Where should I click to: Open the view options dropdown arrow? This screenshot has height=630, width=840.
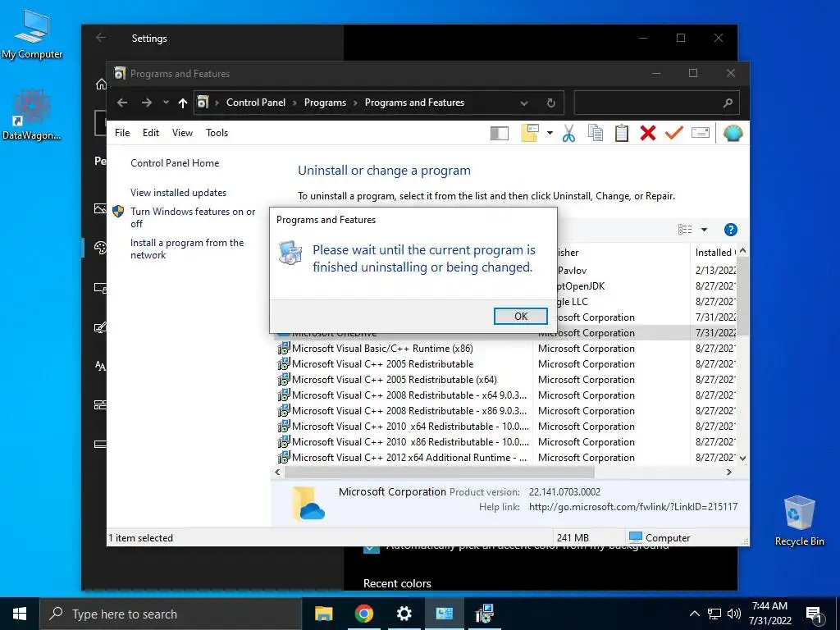[x=704, y=230]
